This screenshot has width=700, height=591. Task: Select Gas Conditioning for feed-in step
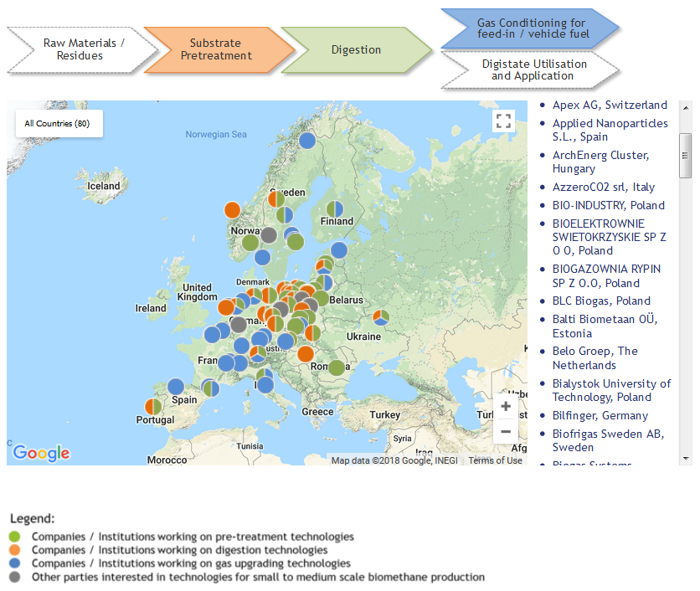pos(530,28)
